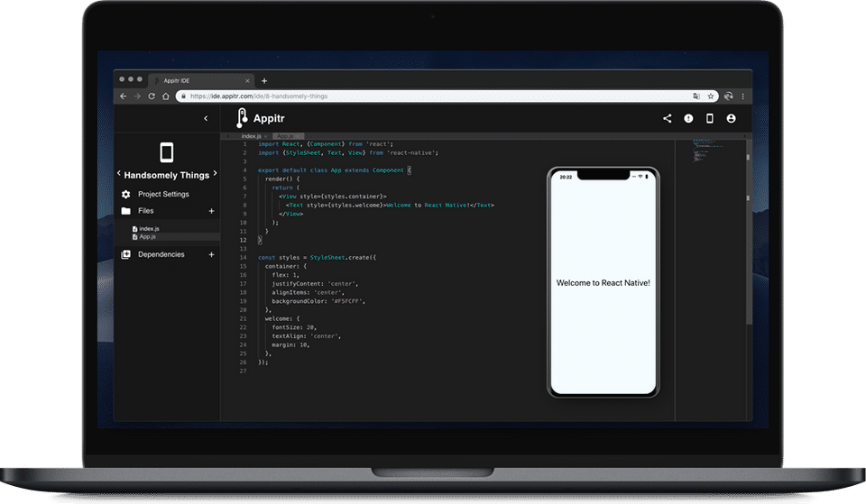
Task: Open the account profile icon in header
Action: pos(731,118)
